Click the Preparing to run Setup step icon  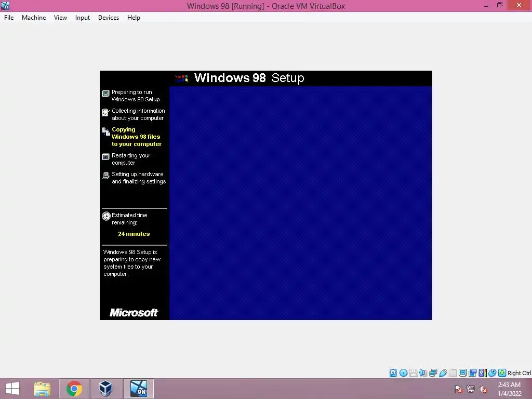pyautogui.click(x=105, y=94)
